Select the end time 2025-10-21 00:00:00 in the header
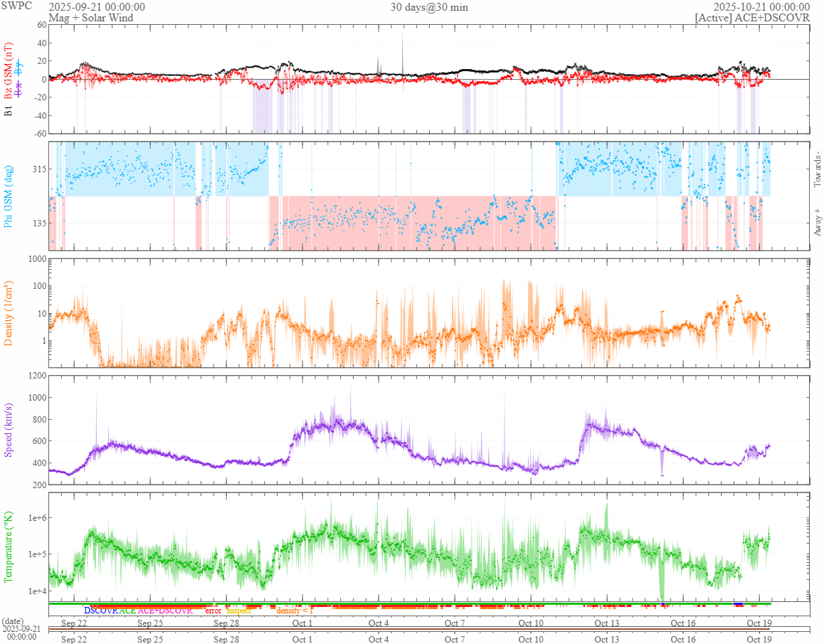 [x=761, y=7]
